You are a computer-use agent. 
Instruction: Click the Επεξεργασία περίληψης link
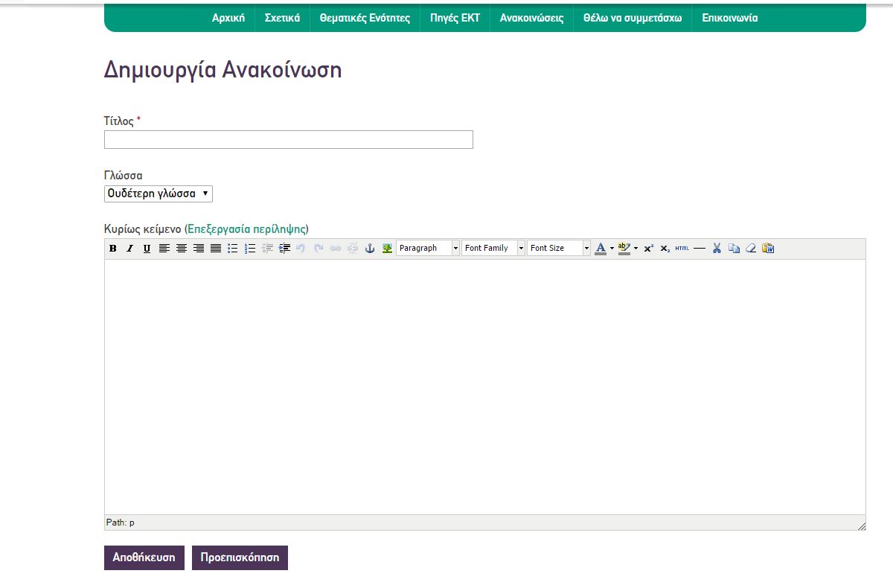tap(246, 229)
